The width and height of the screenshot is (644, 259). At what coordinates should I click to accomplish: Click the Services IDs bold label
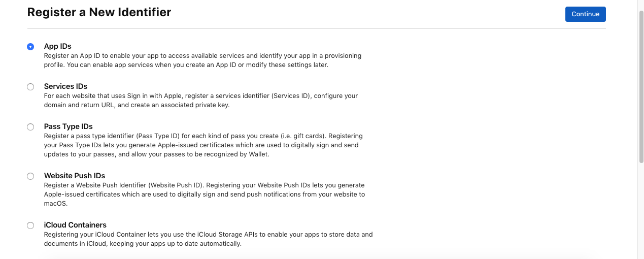[x=66, y=86]
